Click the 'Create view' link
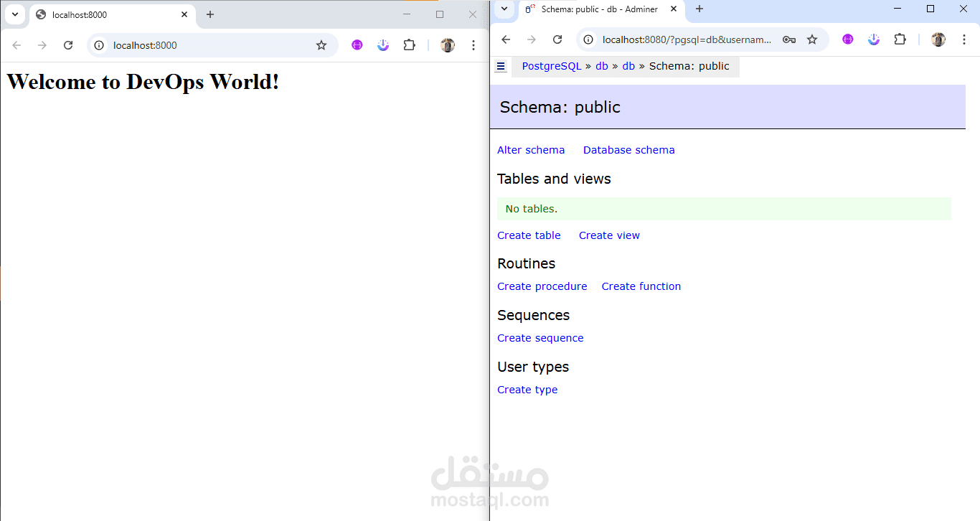980x521 pixels. click(x=609, y=235)
